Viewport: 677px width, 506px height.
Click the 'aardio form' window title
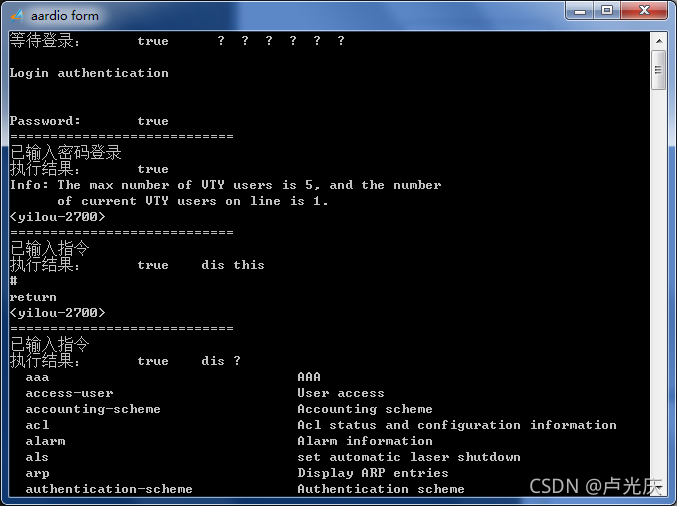(65, 16)
